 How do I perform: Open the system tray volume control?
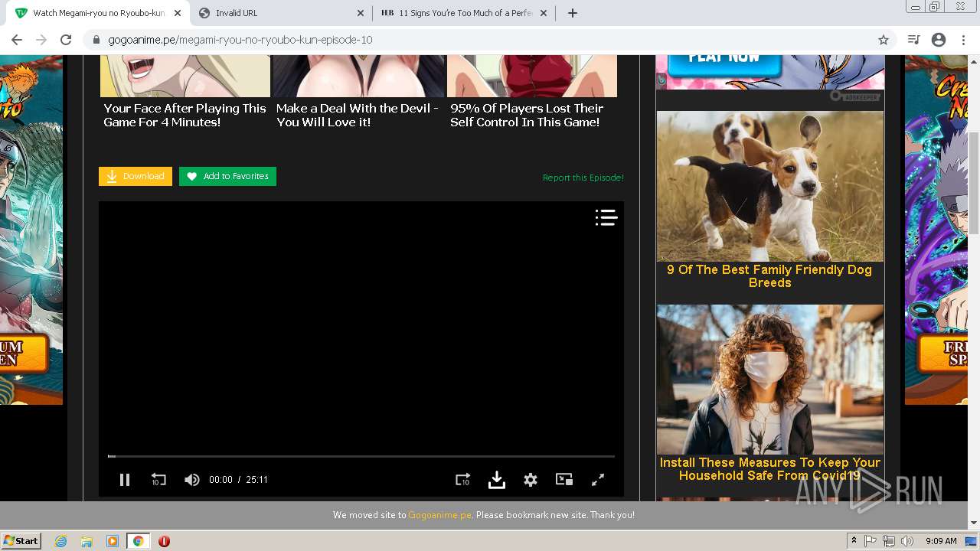pyautogui.click(x=907, y=541)
